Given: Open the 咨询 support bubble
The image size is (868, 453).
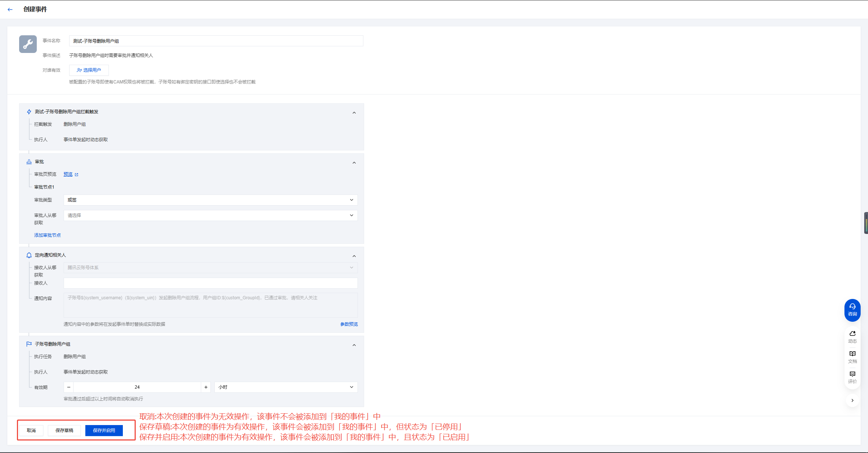Looking at the screenshot, I should tap(852, 310).
